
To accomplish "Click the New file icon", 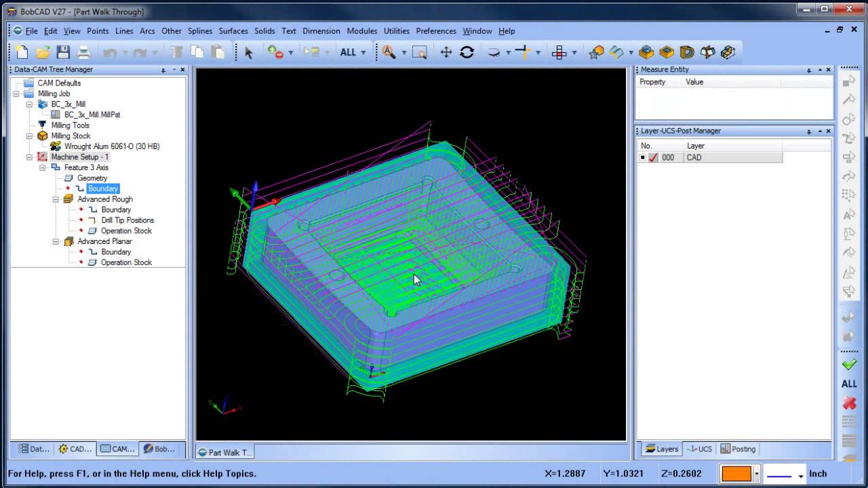I will coord(22,52).
